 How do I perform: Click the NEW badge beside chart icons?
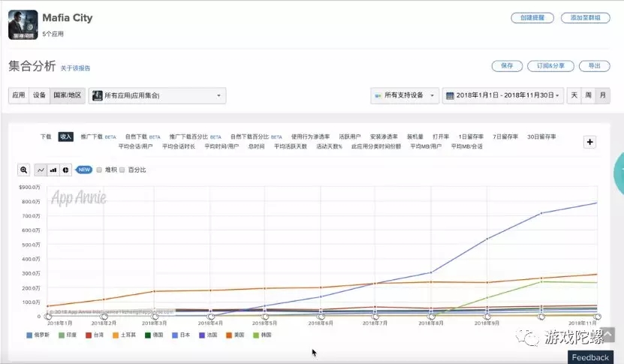[x=83, y=170]
